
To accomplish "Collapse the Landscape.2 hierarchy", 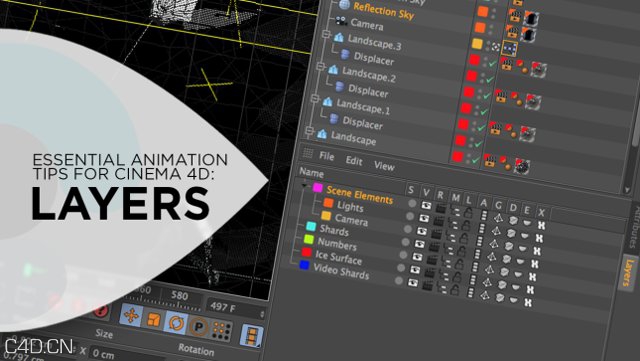I will tap(320, 66).
